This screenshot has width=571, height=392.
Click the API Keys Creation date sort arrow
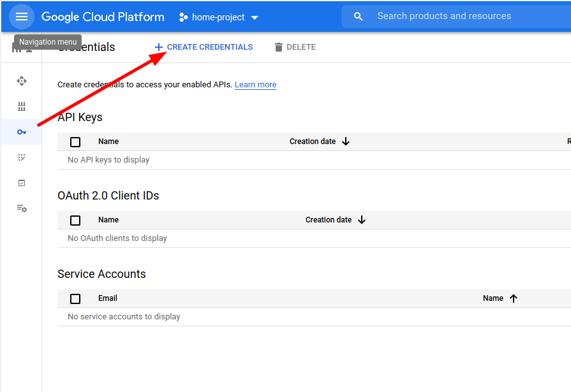point(346,142)
